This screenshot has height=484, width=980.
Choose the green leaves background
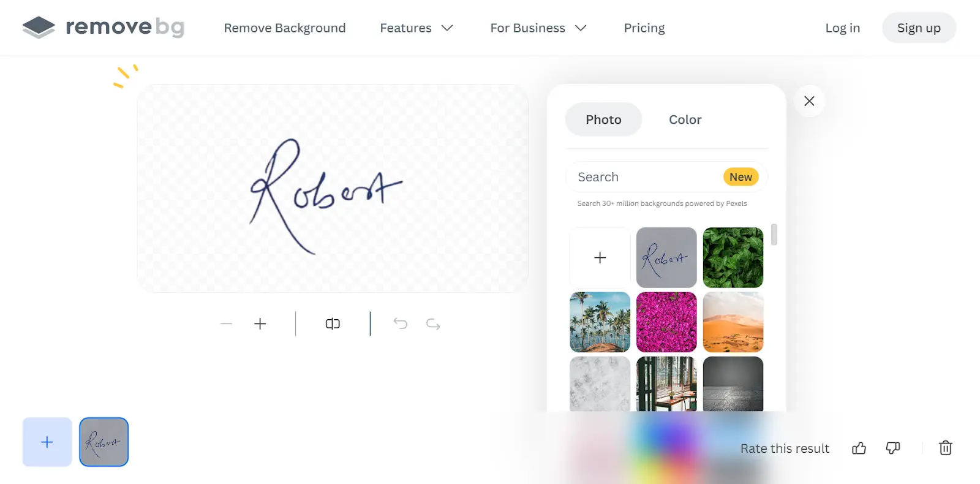click(733, 258)
